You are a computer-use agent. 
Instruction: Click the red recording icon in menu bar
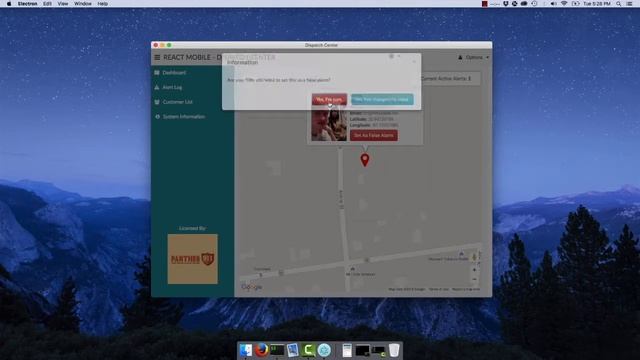[x=484, y=4]
